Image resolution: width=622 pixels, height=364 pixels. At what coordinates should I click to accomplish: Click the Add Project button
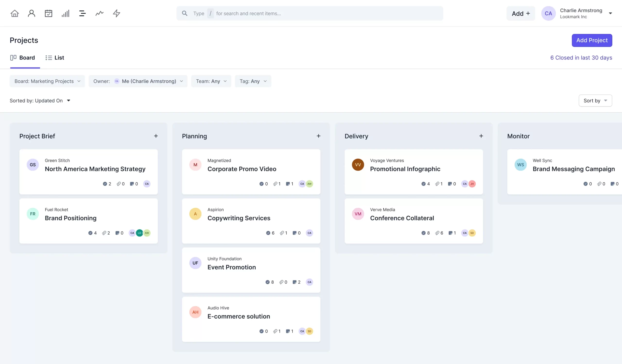click(592, 40)
